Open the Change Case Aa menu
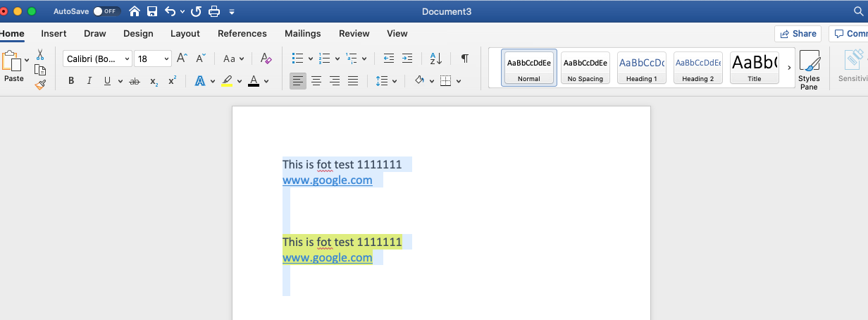 (x=233, y=59)
